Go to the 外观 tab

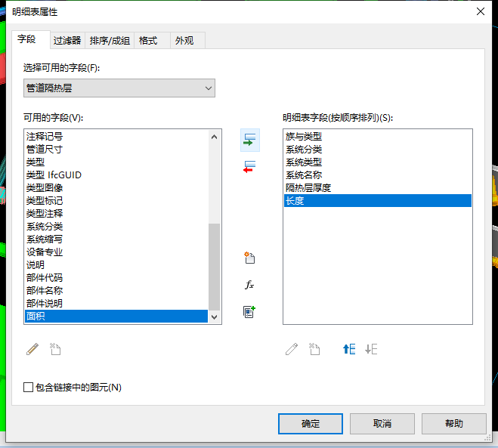point(184,41)
